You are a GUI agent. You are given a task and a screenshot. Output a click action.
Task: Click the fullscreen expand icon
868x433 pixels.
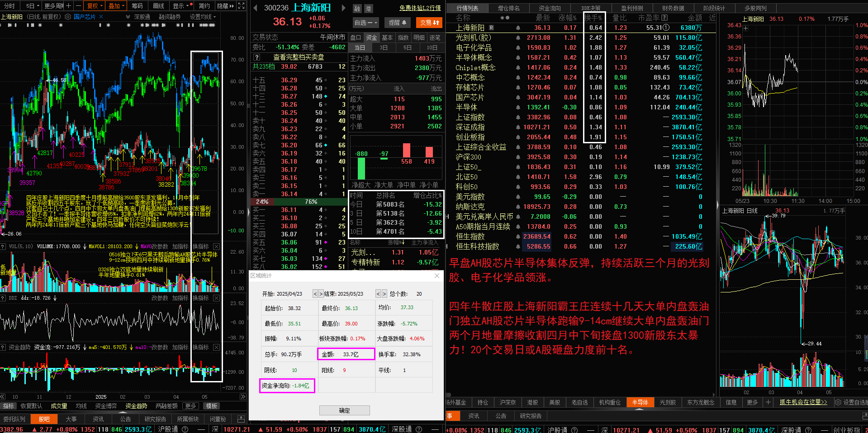(x=242, y=6)
